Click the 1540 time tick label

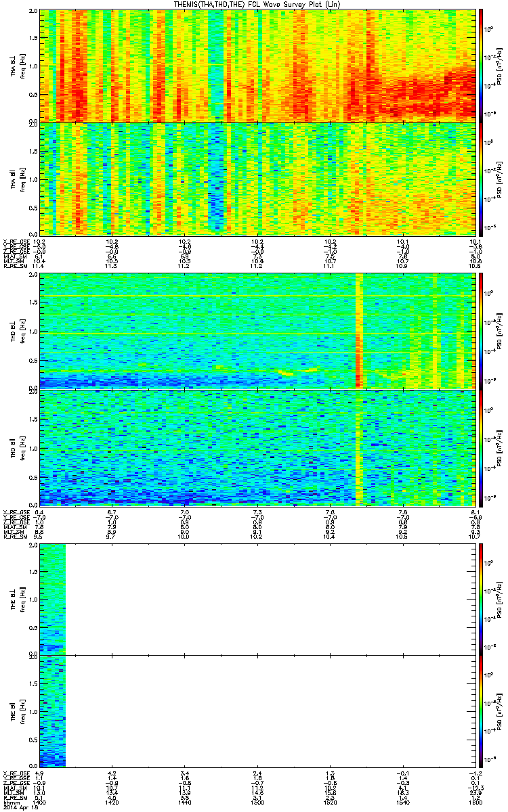(x=402, y=803)
